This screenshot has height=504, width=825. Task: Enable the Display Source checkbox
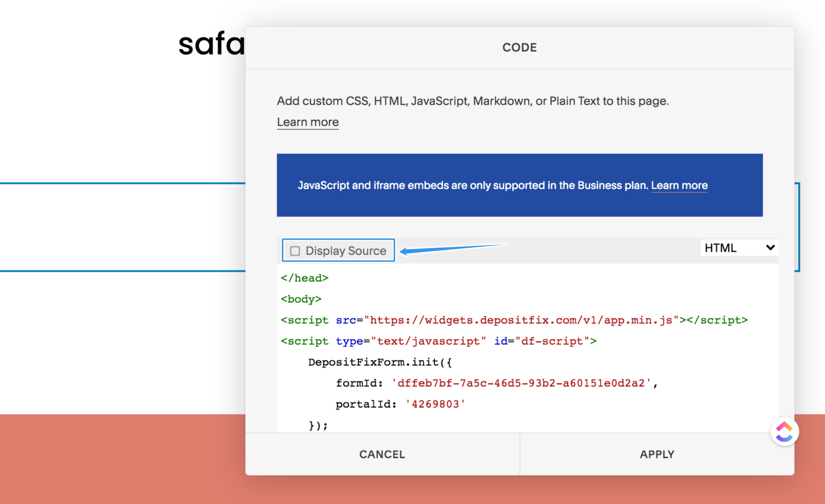[295, 251]
